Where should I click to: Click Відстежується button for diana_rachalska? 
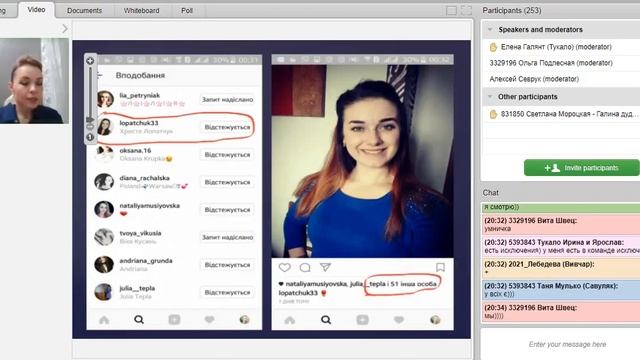coord(227,182)
